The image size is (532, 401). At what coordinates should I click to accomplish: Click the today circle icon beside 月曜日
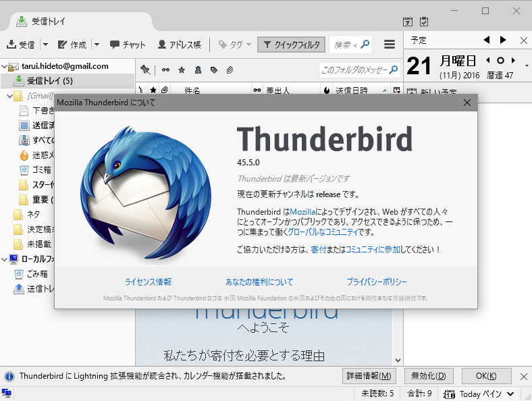pyautogui.click(x=500, y=60)
